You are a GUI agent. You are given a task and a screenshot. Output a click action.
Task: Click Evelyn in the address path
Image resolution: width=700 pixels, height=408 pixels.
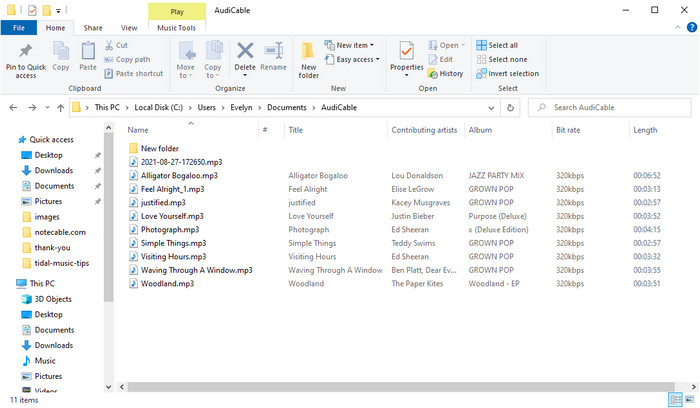pyautogui.click(x=241, y=108)
